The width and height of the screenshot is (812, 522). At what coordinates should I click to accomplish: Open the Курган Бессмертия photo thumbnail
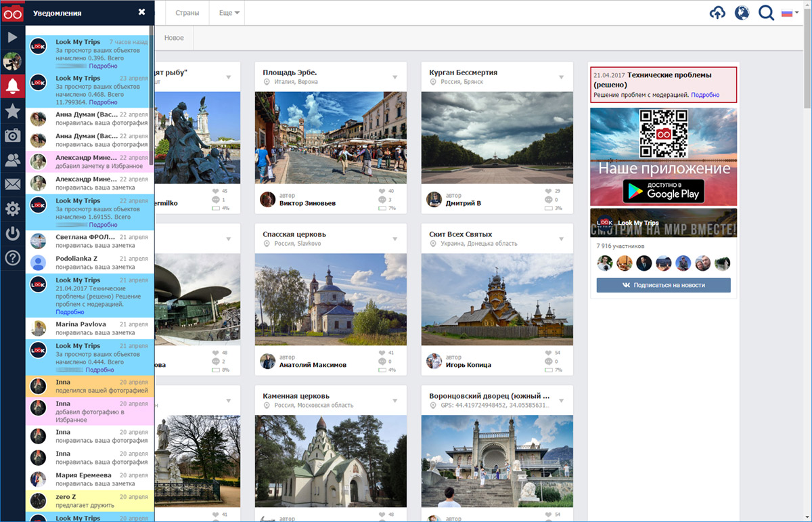pyautogui.click(x=497, y=137)
